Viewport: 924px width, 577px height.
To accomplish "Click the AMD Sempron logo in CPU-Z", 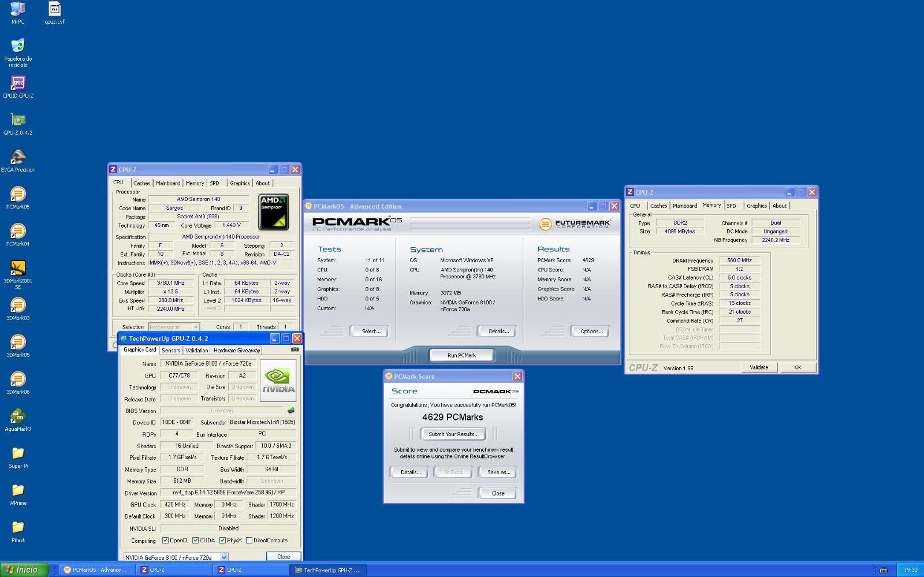I will coord(274,212).
